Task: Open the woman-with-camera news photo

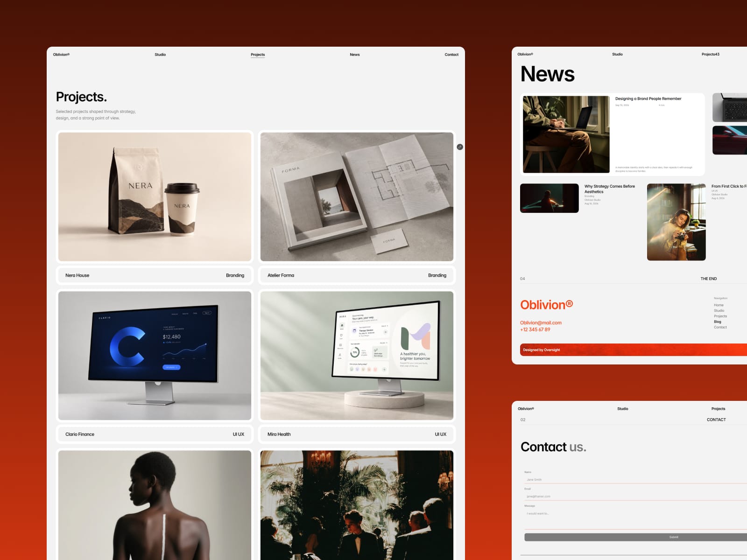Action: pos(676,222)
